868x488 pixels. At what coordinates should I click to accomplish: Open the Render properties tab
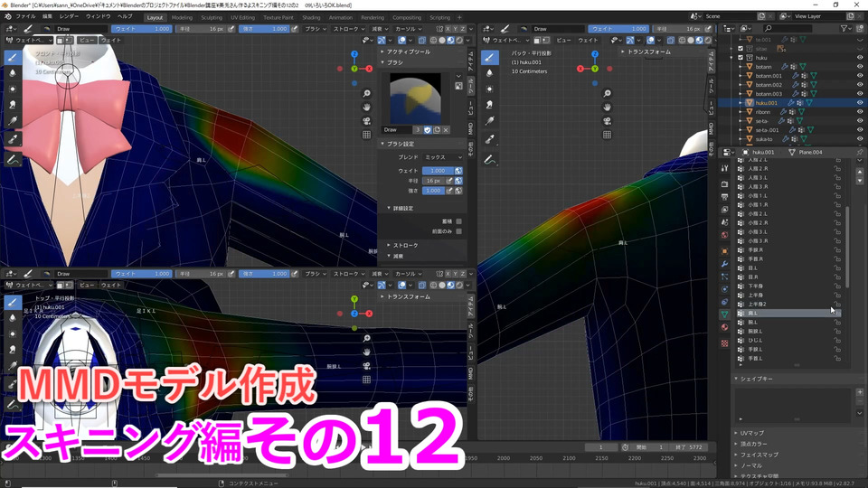click(x=724, y=183)
